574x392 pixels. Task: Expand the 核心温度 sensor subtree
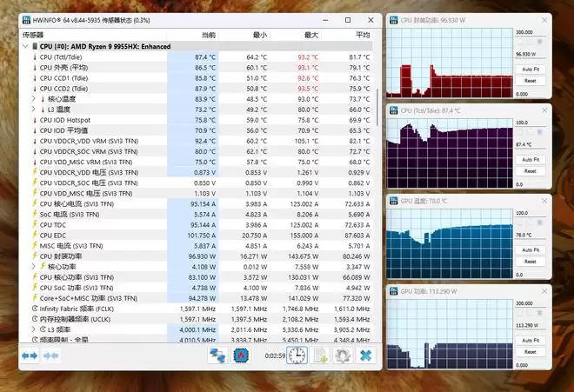(x=33, y=99)
